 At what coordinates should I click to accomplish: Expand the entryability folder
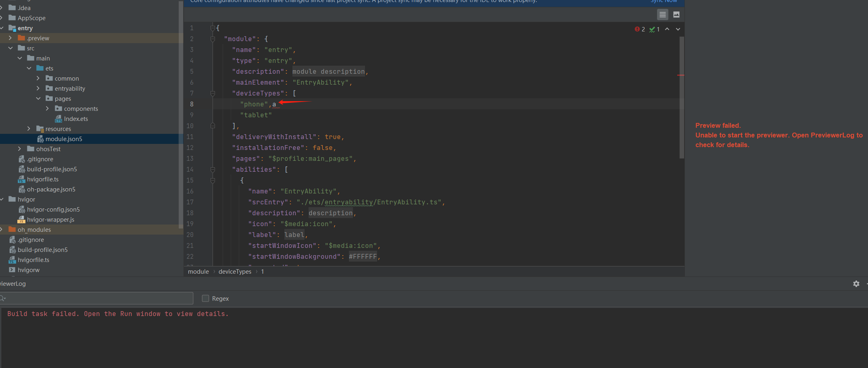tap(38, 88)
